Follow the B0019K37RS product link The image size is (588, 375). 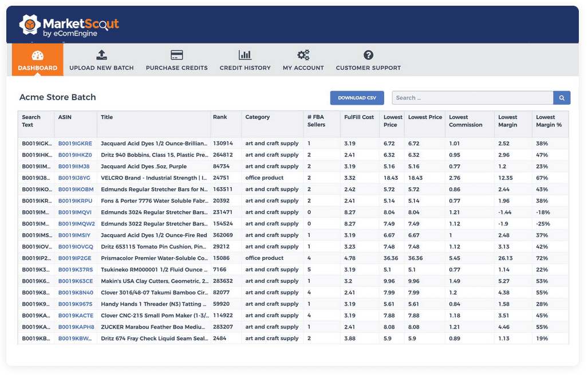76,270
